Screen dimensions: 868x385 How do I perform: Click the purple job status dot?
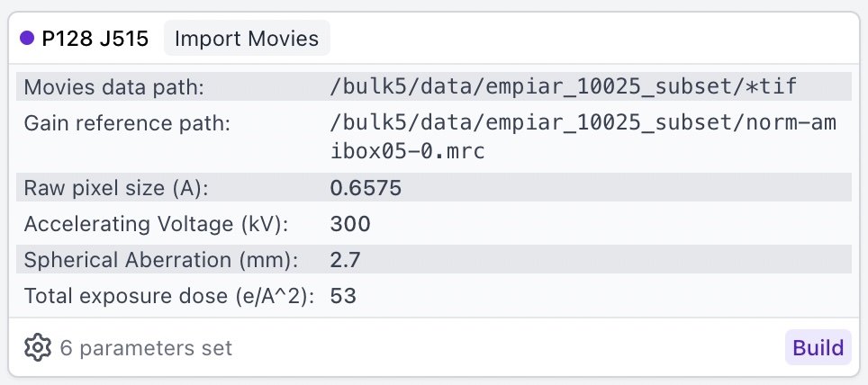click(27, 39)
